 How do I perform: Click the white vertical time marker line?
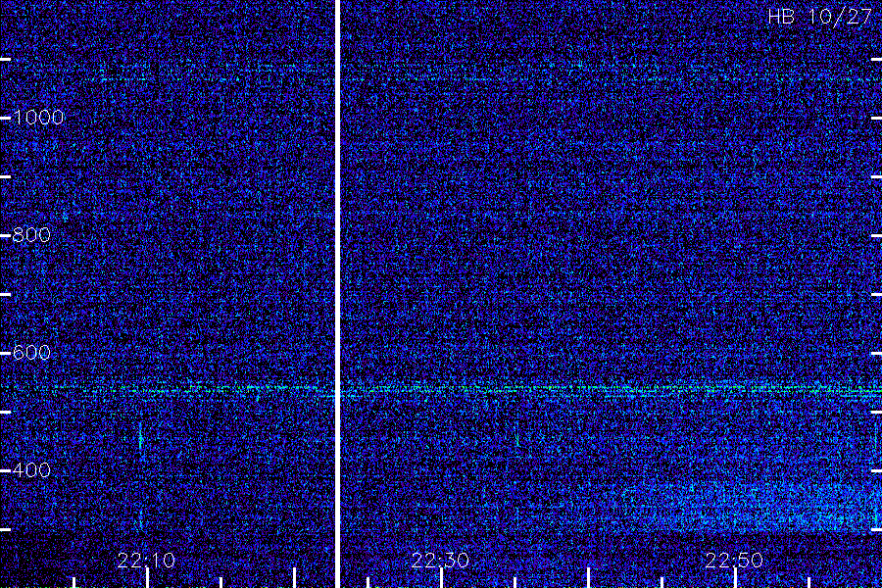coord(337,294)
